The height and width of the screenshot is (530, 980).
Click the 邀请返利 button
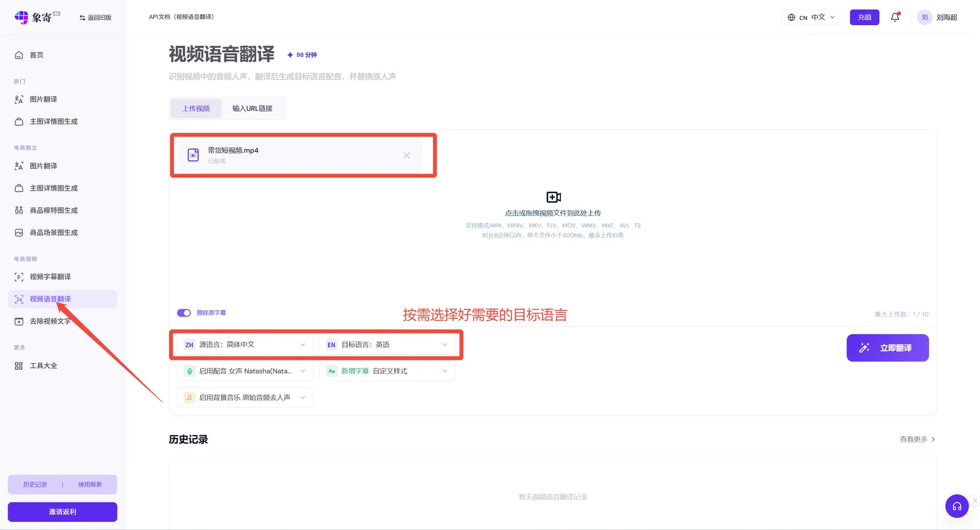[x=62, y=512]
